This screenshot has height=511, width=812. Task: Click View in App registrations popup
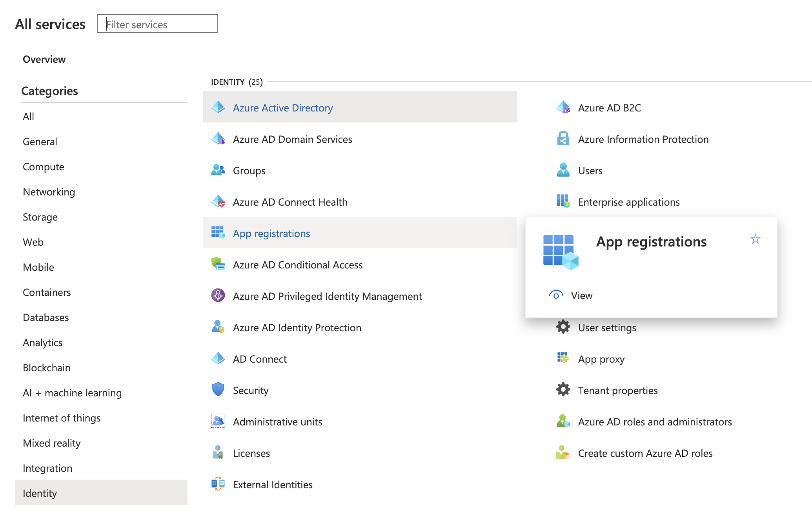(x=581, y=296)
